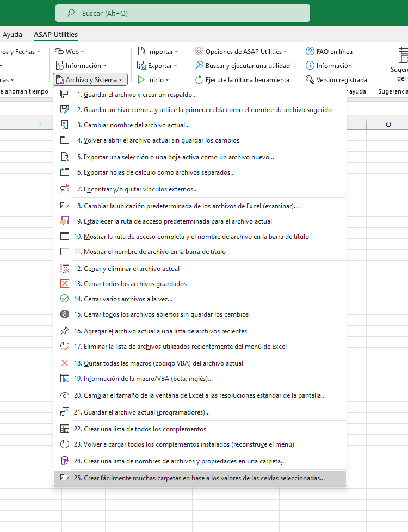Open FAQ en línea
The width and height of the screenshot is (408, 532).
[329, 52]
